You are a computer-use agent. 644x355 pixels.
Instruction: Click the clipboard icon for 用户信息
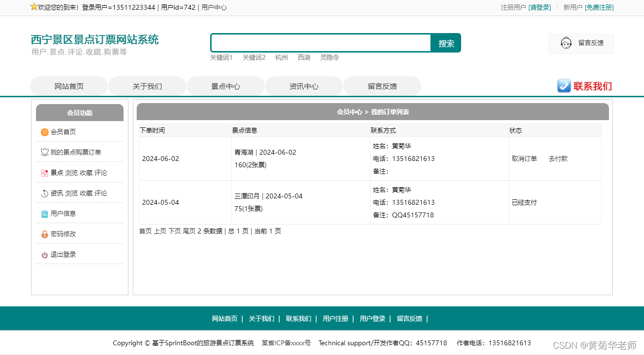click(x=45, y=213)
